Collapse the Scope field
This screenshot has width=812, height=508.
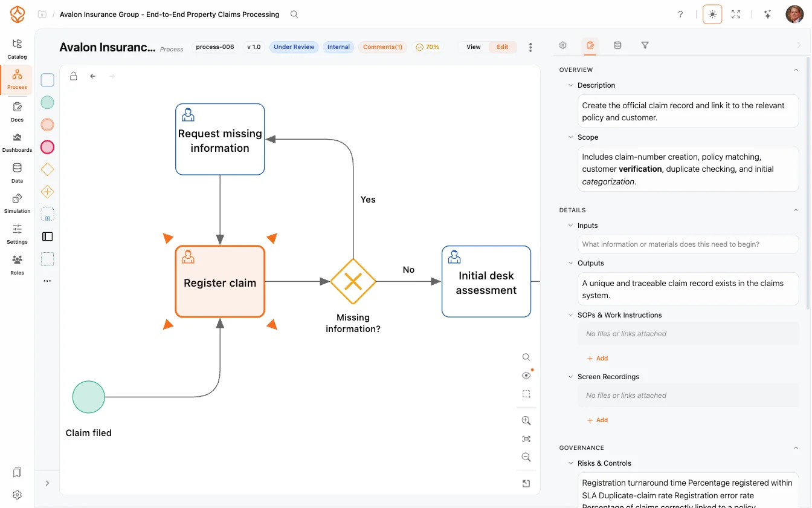click(570, 137)
